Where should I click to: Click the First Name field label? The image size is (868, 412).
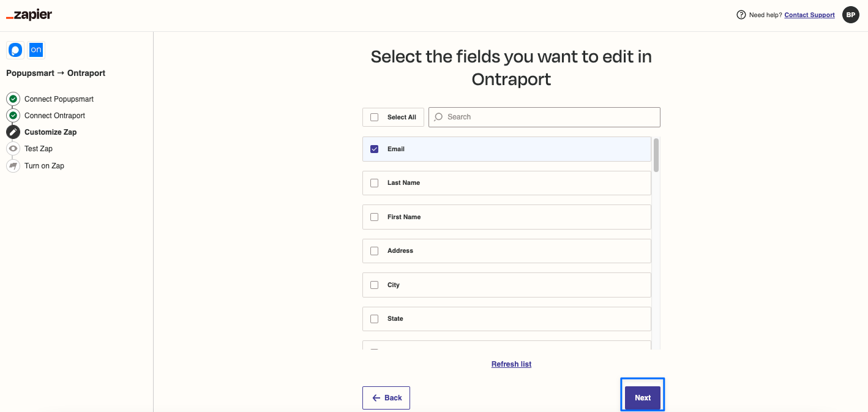(x=404, y=217)
